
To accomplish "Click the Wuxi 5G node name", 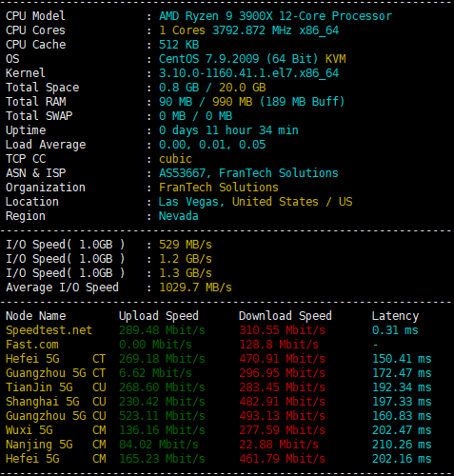I will (30, 430).
